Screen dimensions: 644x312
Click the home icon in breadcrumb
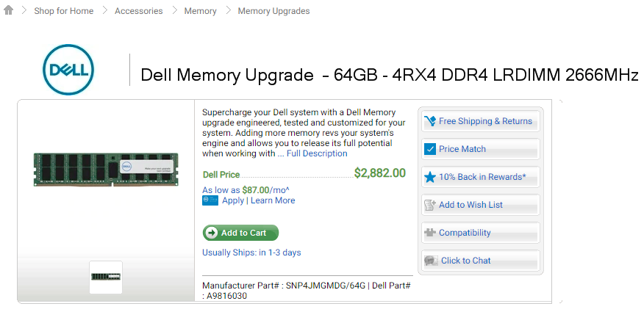pos(9,11)
